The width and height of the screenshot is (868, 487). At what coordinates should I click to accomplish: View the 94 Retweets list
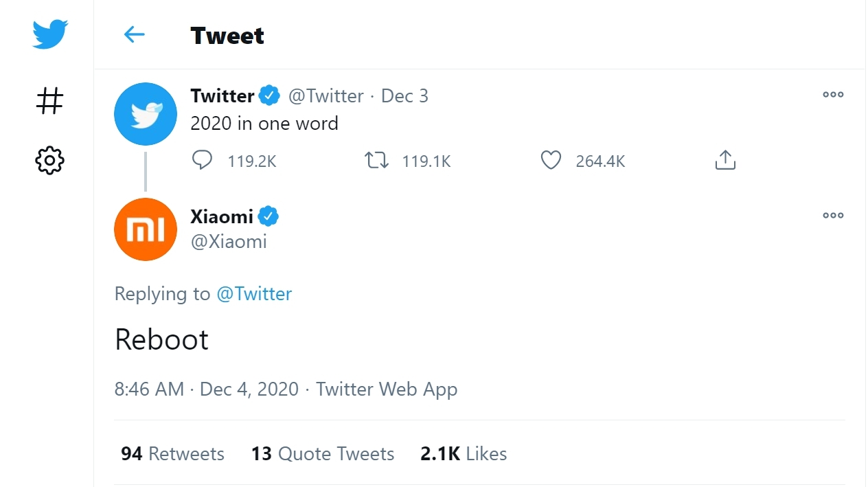point(172,454)
